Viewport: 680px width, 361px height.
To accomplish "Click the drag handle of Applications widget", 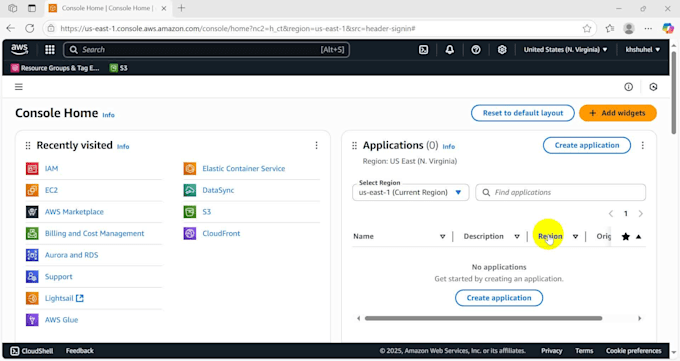I will (x=354, y=146).
